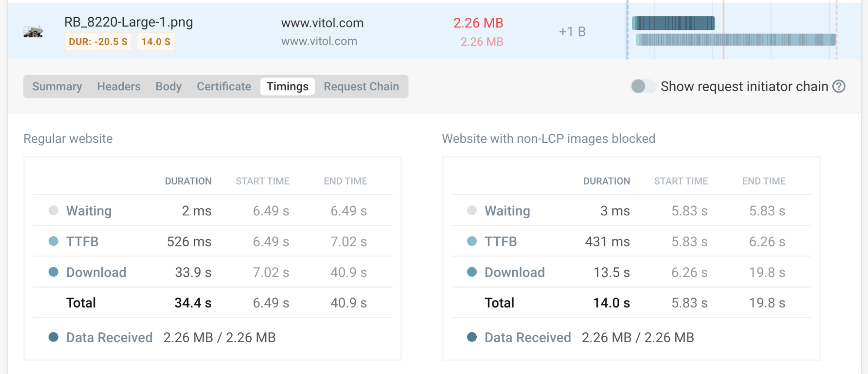The width and height of the screenshot is (868, 374).
Task: Click the www.vitol.com link
Action: (x=323, y=23)
